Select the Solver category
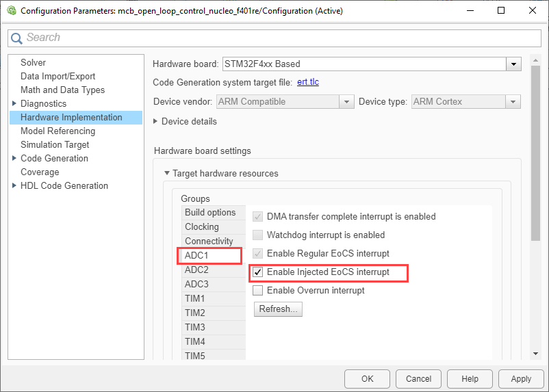The image size is (549, 392). pos(33,63)
